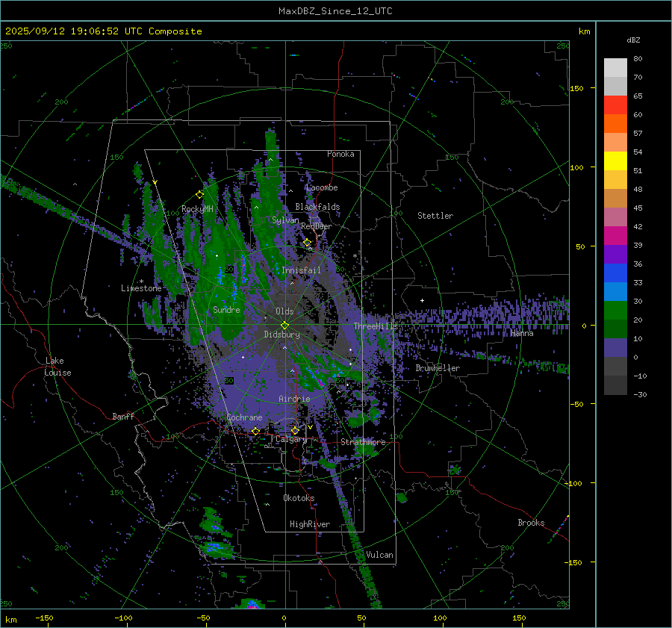This screenshot has width=672, height=628.
Task: Pick the red 60-65 dBZ legend swatch
Action: 615,105
